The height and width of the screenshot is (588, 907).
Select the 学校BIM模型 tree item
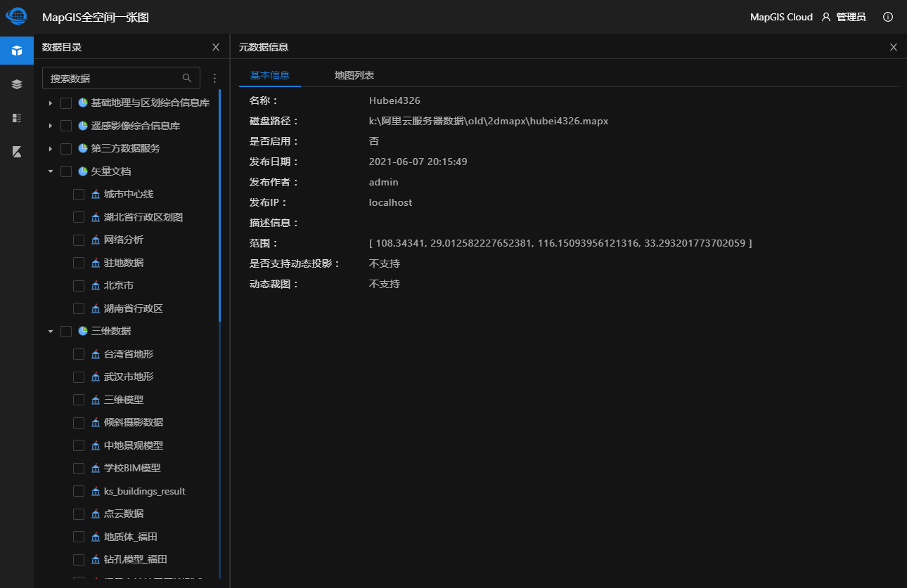click(132, 468)
